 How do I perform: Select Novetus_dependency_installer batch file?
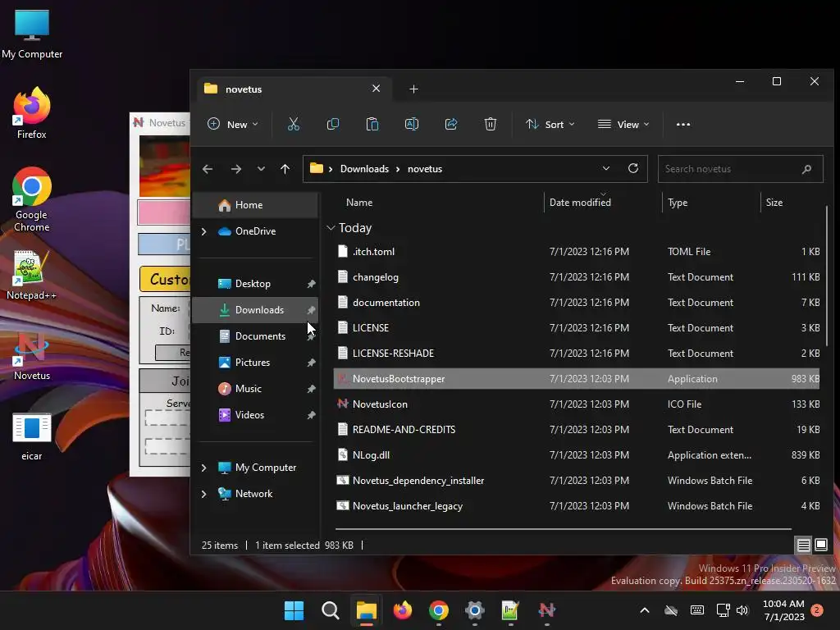coord(577,481)
